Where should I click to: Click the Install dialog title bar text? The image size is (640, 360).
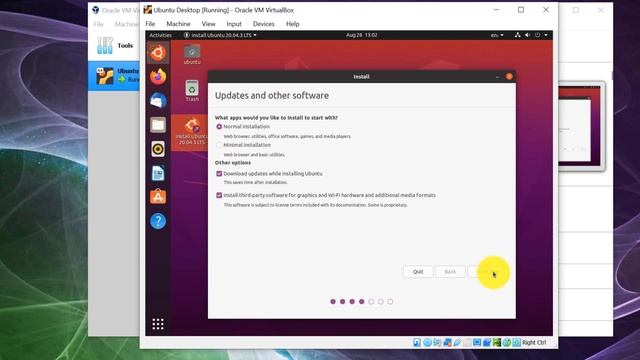click(361, 76)
